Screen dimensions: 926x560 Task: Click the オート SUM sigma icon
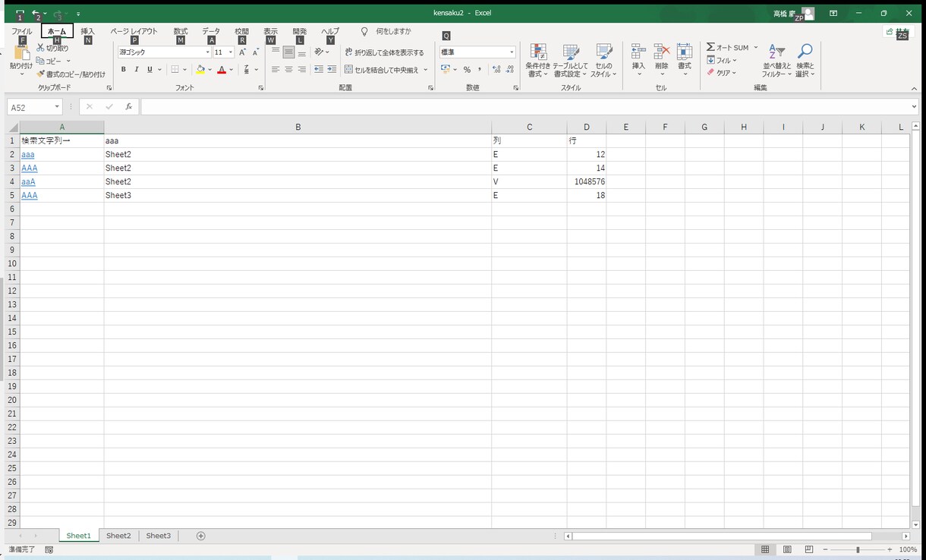click(x=710, y=47)
